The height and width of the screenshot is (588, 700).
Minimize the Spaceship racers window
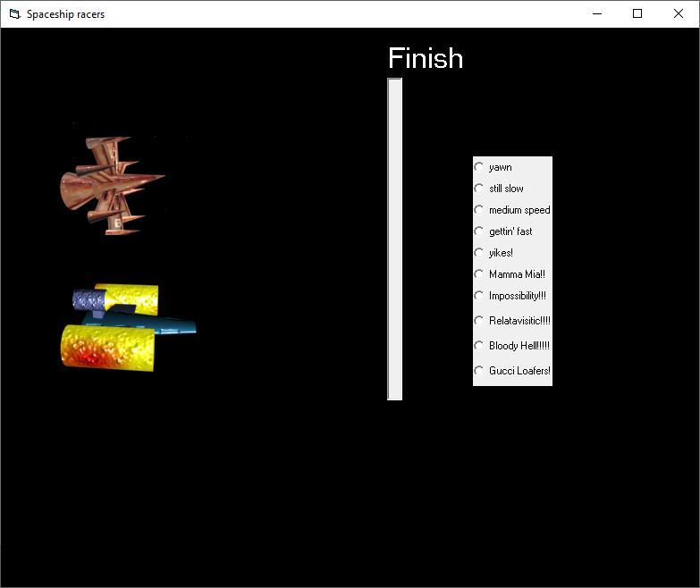[x=597, y=13]
